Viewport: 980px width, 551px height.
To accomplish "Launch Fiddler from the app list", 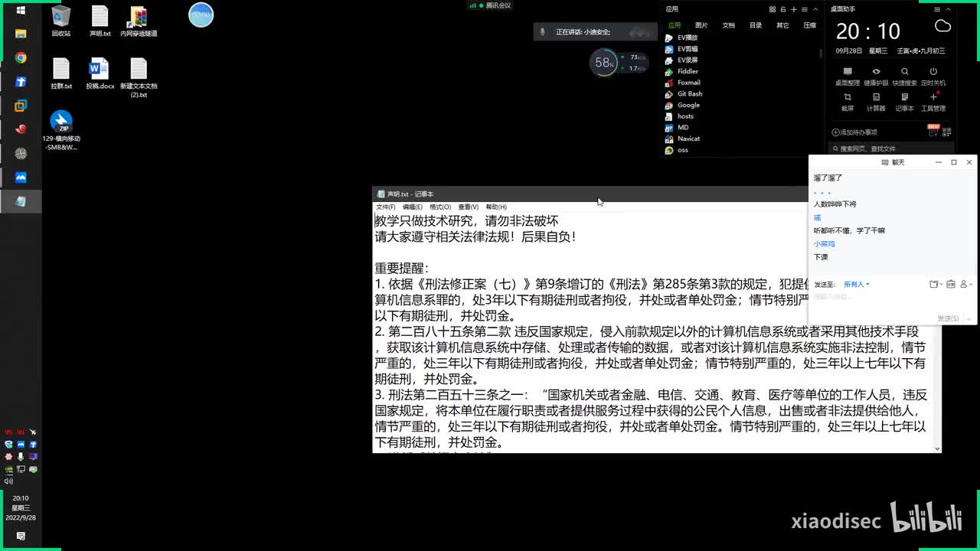I will point(681,71).
